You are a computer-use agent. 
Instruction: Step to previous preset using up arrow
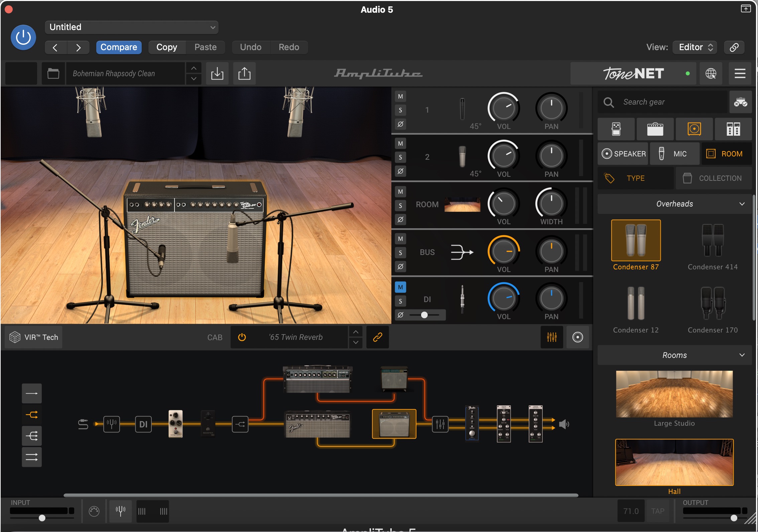(194, 68)
